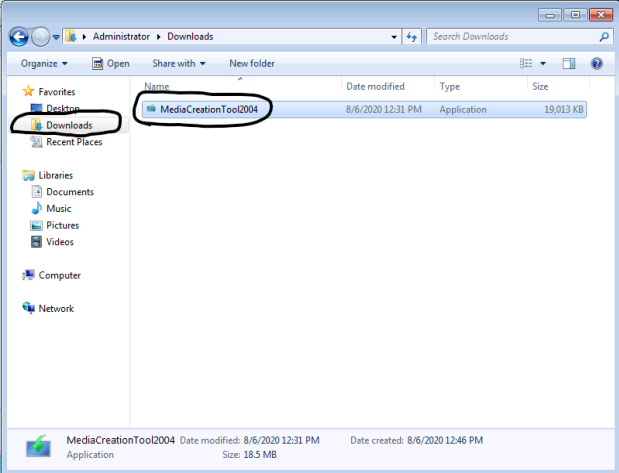Click Date modified value in details pane
This screenshot has height=473, width=619.
pos(281,440)
